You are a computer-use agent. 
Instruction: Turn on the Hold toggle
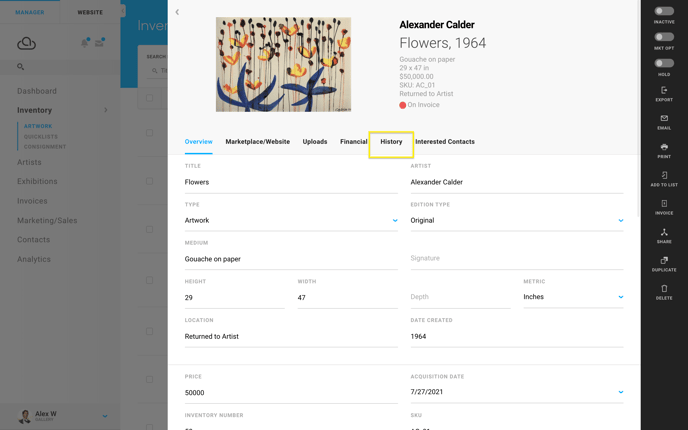point(664,63)
